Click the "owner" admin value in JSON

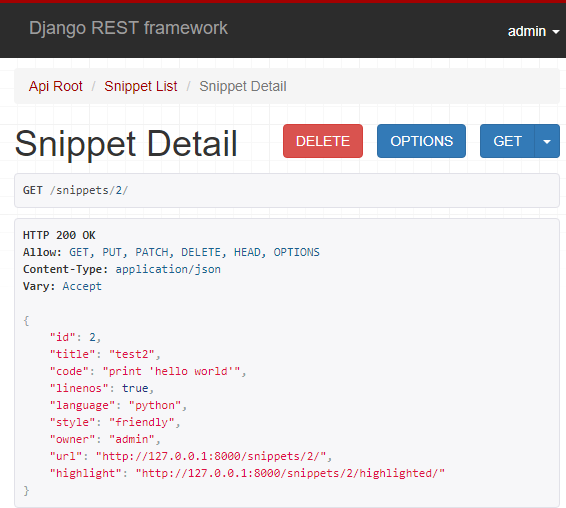tap(132, 439)
